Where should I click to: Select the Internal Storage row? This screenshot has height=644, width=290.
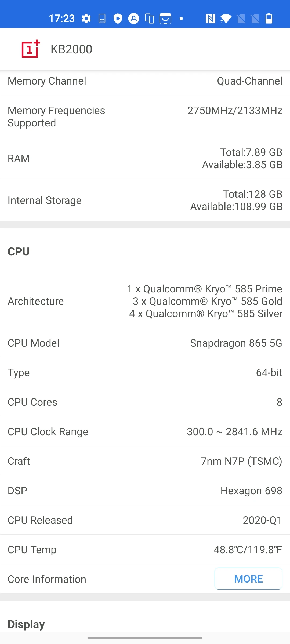click(x=145, y=200)
